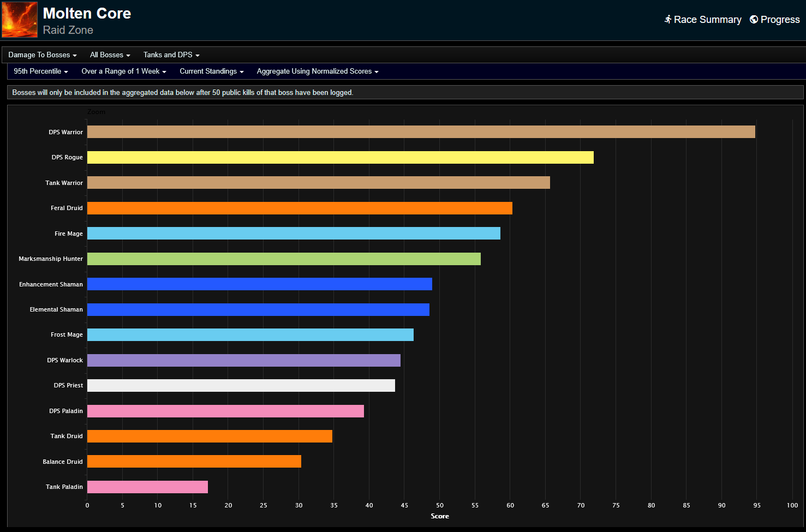The height and width of the screenshot is (532, 806).
Task: Open the All Bosses dropdown
Action: click(x=110, y=55)
